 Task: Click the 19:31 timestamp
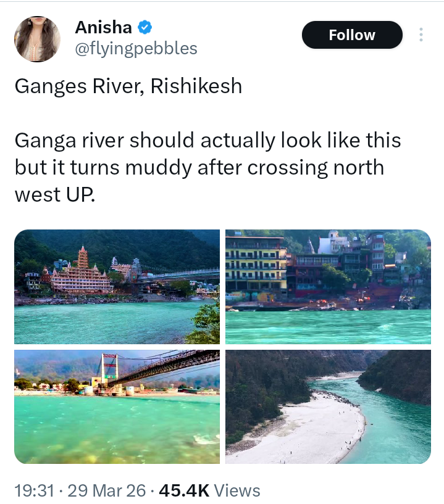point(35,490)
